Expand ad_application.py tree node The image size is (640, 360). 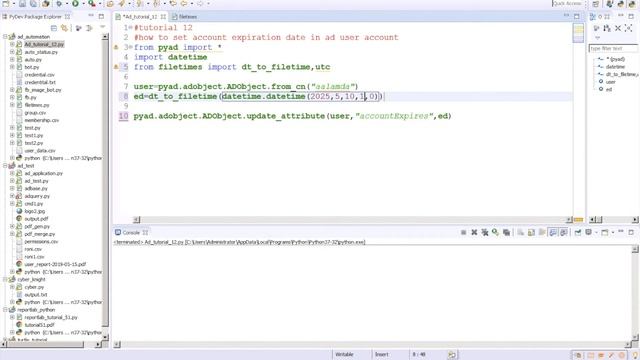[12, 173]
